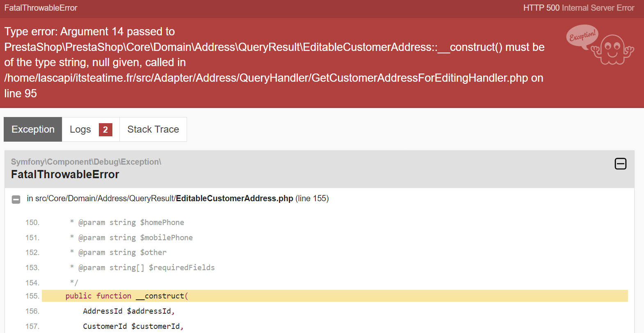Click the EditableCustomerAddress.php file name

pyautogui.click(x=235, y=198)
